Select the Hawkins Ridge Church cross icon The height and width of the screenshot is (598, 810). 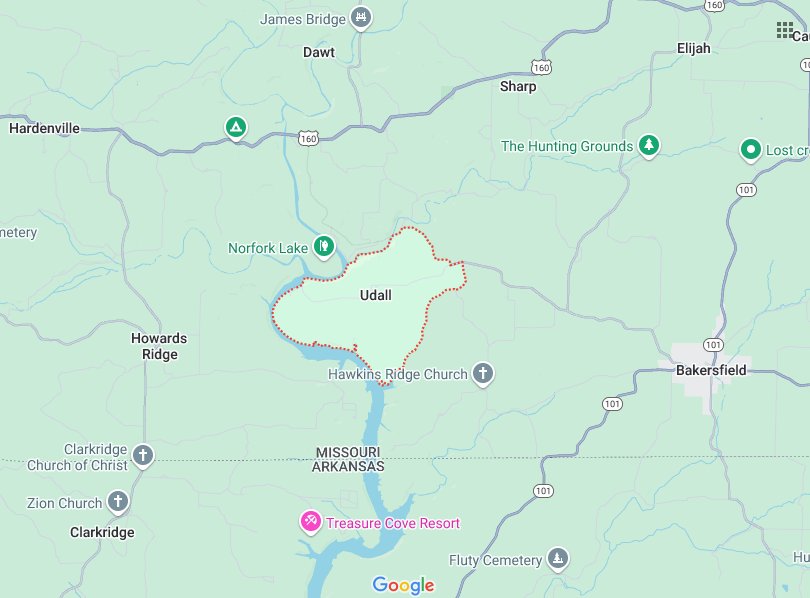482,373
